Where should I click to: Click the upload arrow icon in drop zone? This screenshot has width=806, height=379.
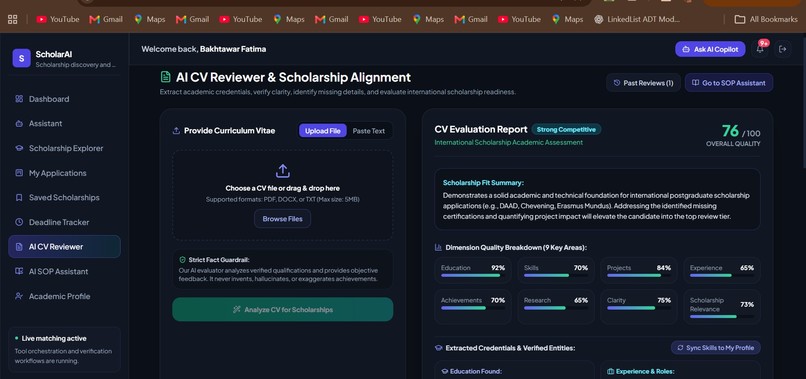tap(283, 171)
